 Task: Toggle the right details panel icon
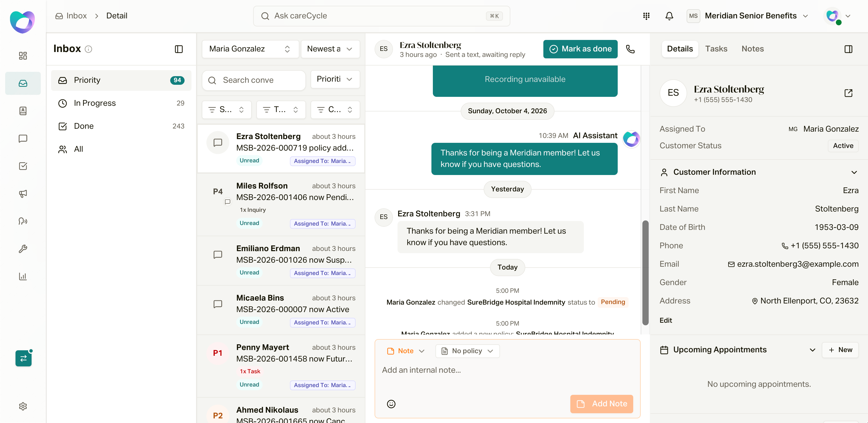(848, 49)
